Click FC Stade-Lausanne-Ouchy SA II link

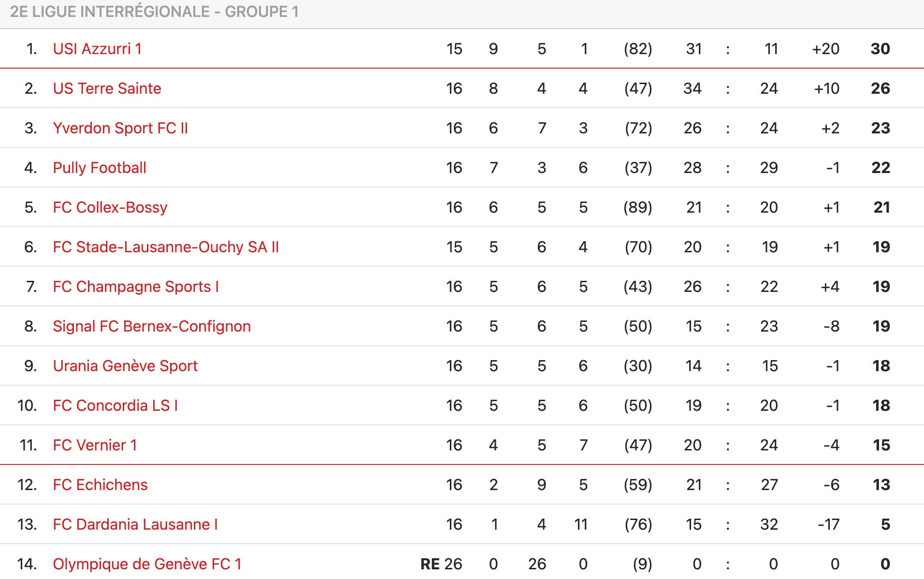[166, 247]
